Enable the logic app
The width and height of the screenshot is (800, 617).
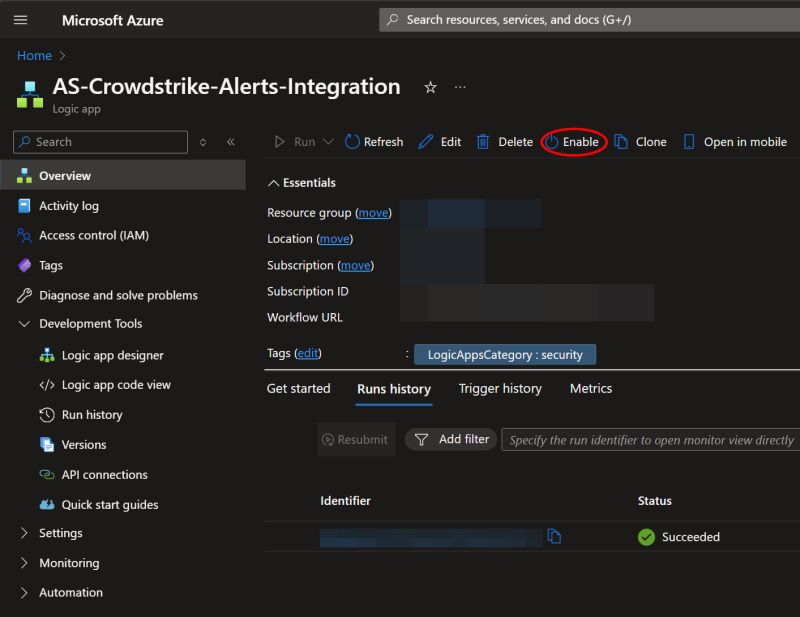(x=575, y=141)
